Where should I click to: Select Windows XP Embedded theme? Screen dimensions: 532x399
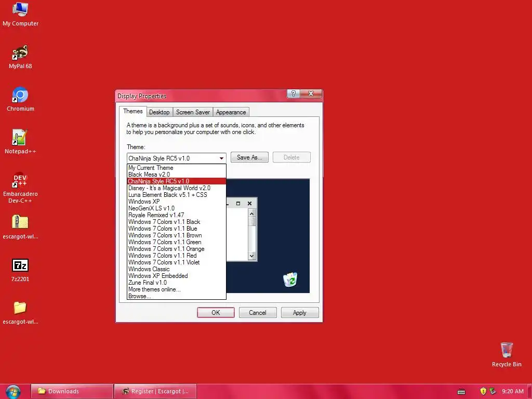coord(177,276)
